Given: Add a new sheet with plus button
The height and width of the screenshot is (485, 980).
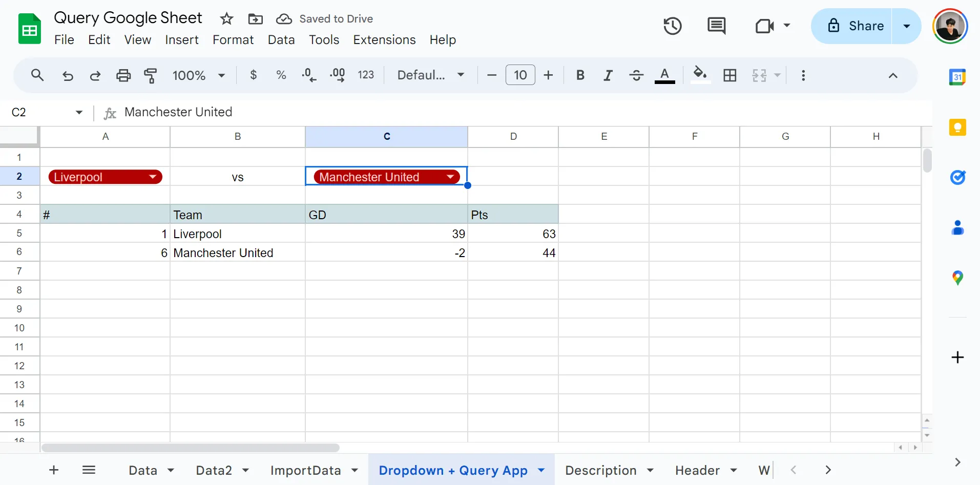Looking at the screenshot, I should [x=54, y=470].
